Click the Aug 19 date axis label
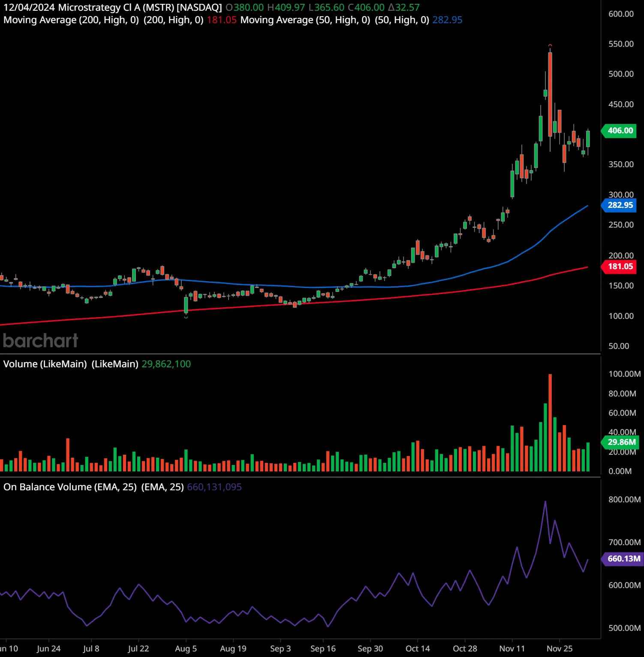 (233, 648)
